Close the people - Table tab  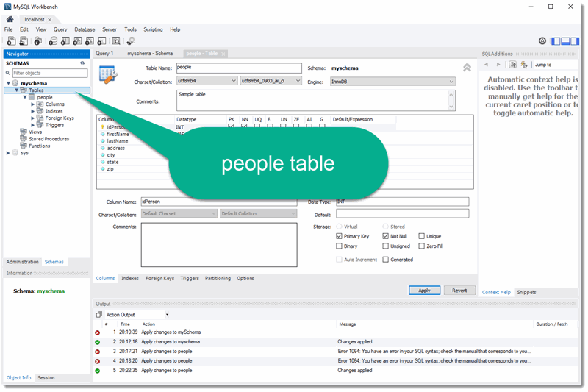223,54
